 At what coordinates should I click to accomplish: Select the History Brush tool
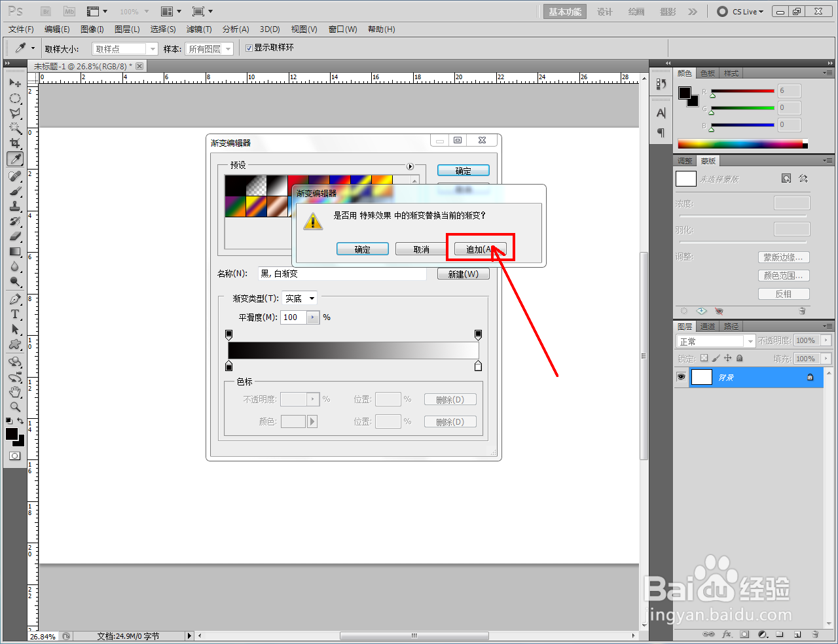coord(15,221)
